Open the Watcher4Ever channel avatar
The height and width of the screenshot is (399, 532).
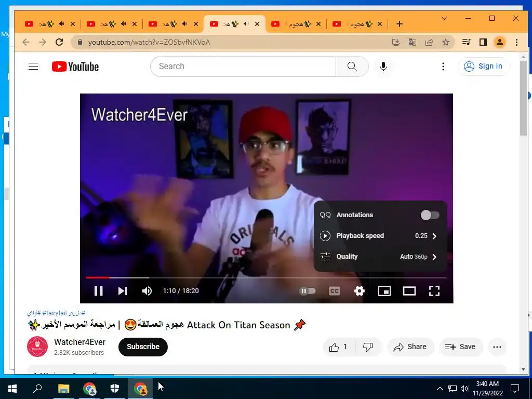coord(37,347)
